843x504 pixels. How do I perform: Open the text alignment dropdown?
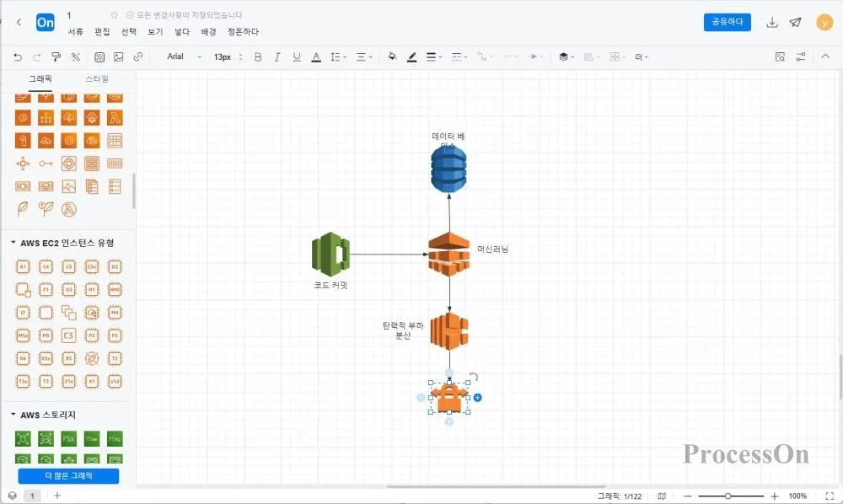364,56
